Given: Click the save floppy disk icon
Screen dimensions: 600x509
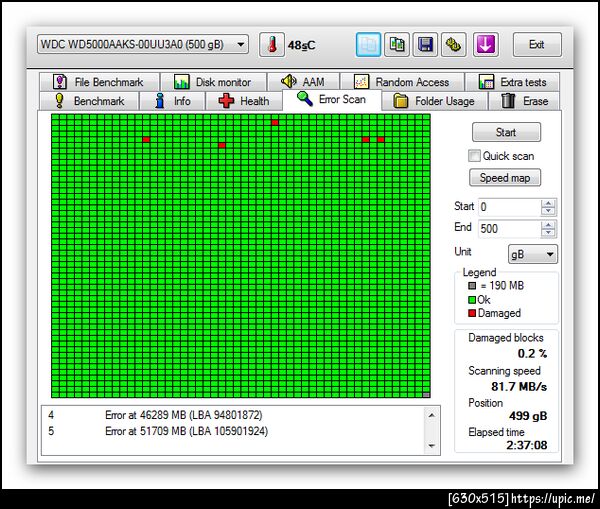Looking at the screenshot, I should pyautogui.click(x=425, y=45).
